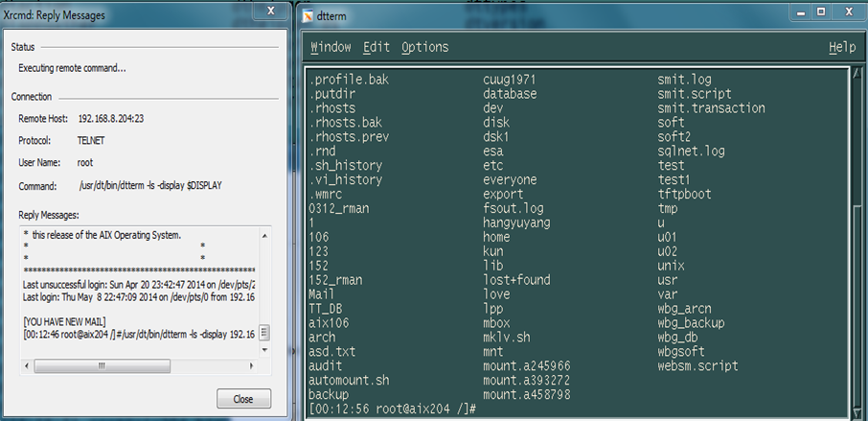Viewport: 868px width, 421px height.
Task: Click the 'Last unsuccessful login' line
Action: tap(139, 285)
